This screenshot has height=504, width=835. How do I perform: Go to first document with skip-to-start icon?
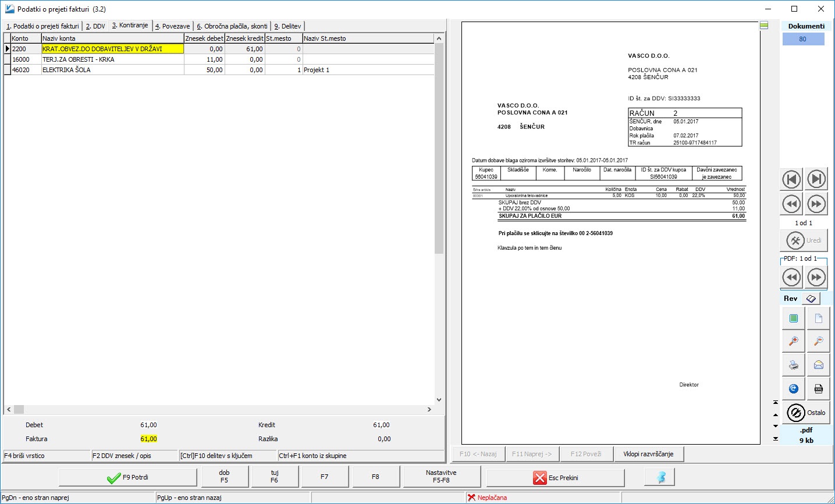791,179
